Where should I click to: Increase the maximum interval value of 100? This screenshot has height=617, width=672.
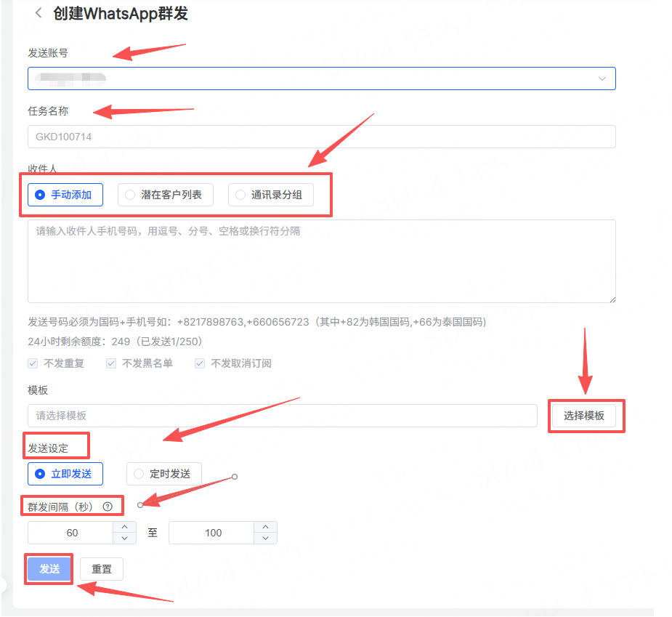[x=266, y=528]
